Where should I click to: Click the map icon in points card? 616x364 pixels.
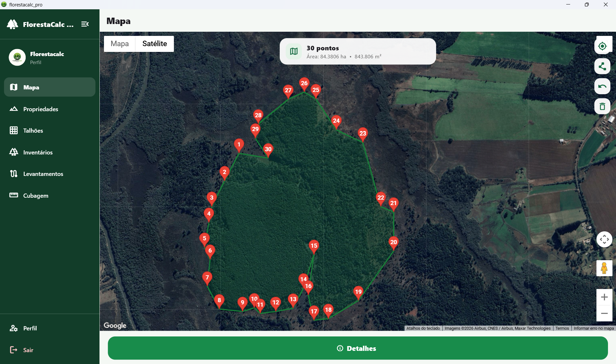[294, 51]
